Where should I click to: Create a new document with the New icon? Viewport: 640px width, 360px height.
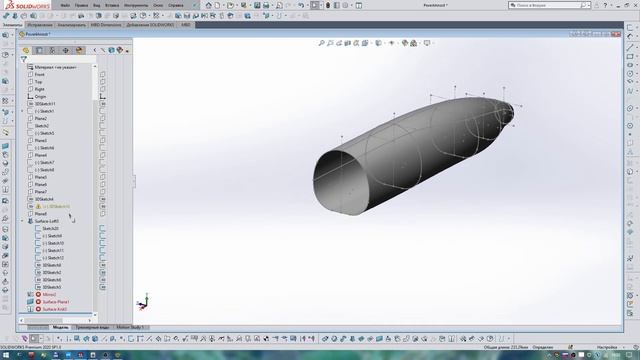pyautogui.click(x=218, y=5)
